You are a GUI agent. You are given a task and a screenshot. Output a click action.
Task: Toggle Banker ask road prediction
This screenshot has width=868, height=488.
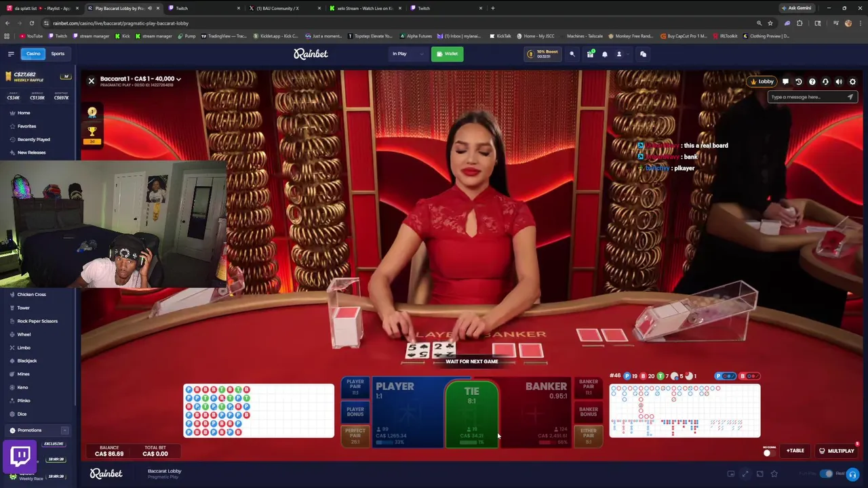click(750, 376)
